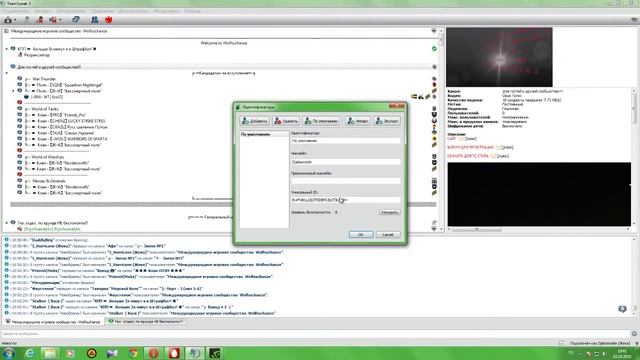Open the Opera icon on the taskbar

pyautogui.click(x=153, y=353)
